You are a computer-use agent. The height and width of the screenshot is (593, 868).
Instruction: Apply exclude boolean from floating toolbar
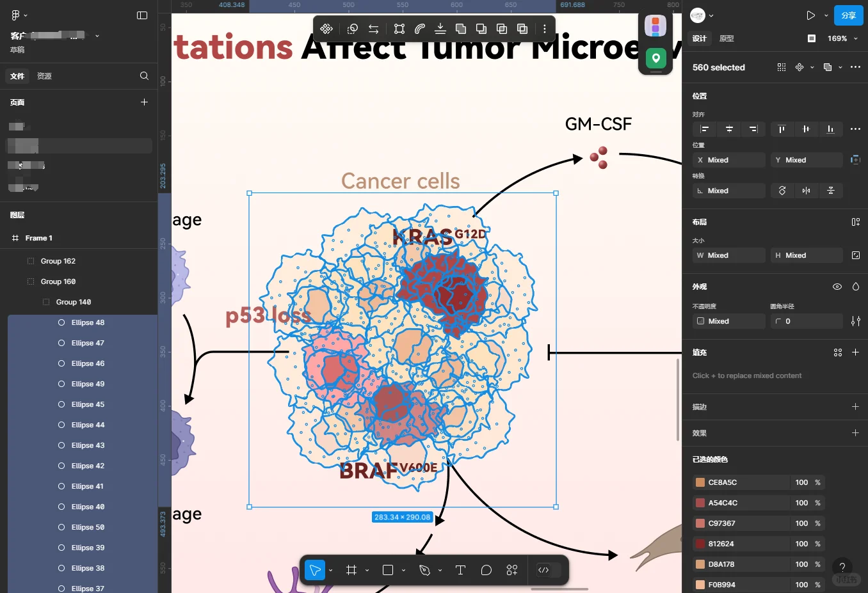[522, 29]
